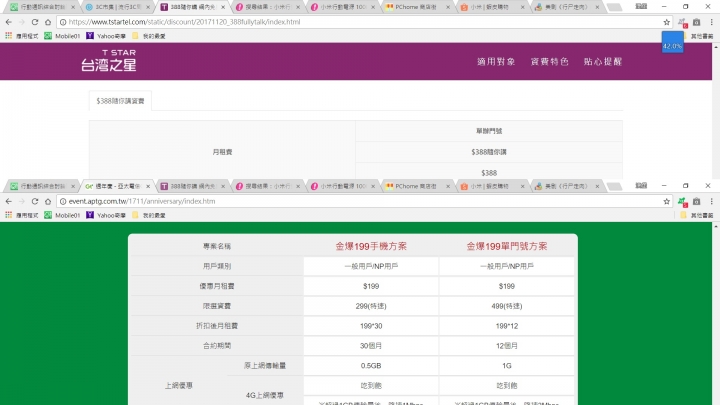Open Chrome menu in top tstartel window

click(711, 22)
